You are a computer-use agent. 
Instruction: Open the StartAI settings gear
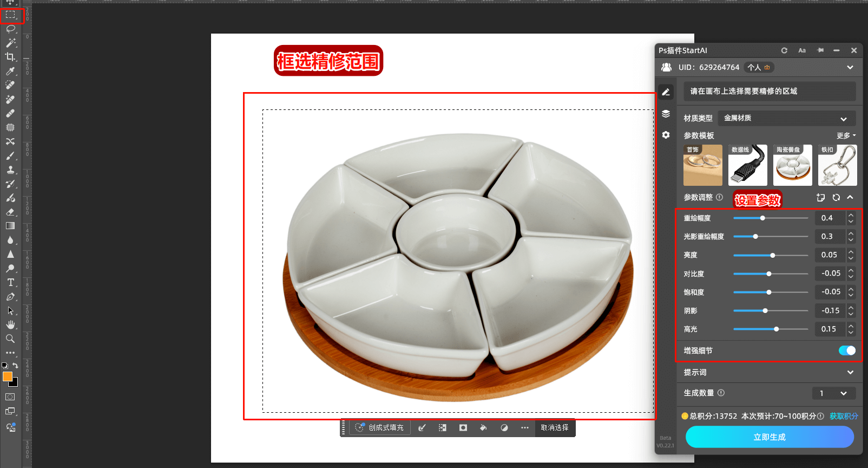666,135
